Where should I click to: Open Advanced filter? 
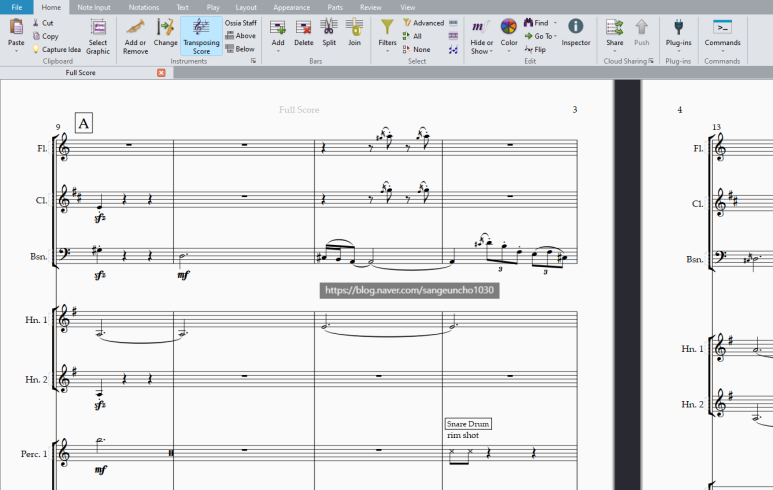tap(423, 23)
